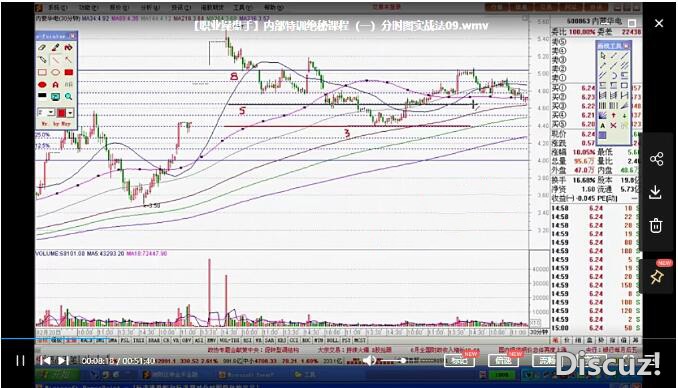Open the 工具 menu

pyautogui.click(x=242, y=8)
